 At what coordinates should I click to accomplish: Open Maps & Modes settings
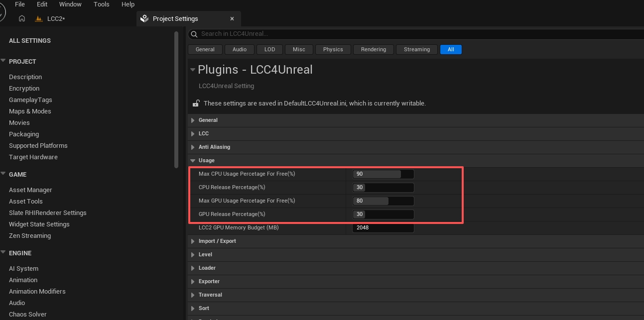(30, 111)
